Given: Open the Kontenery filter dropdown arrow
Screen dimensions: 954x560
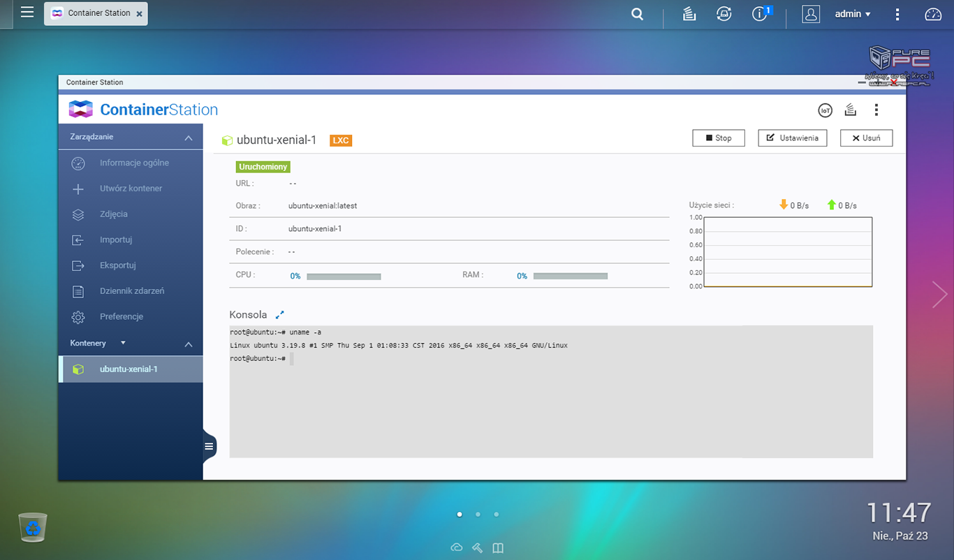Looking at the screenshot, I should pyautogui.click(x=124, y=343).
